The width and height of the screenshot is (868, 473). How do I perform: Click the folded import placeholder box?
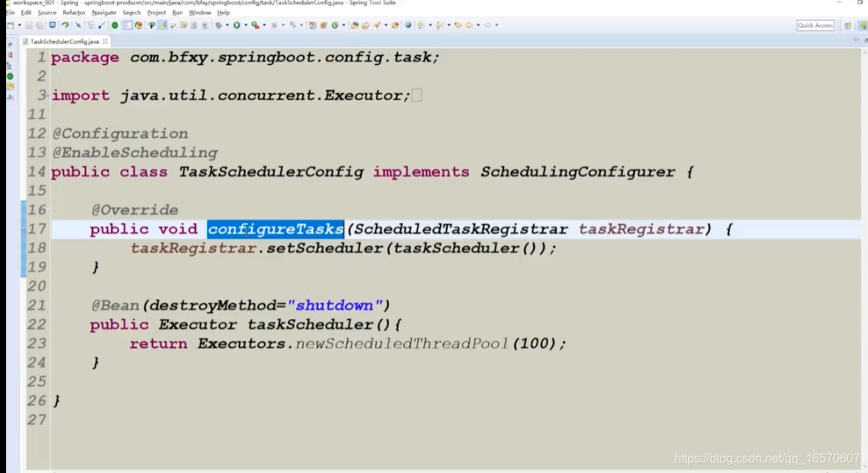[416, 95]
